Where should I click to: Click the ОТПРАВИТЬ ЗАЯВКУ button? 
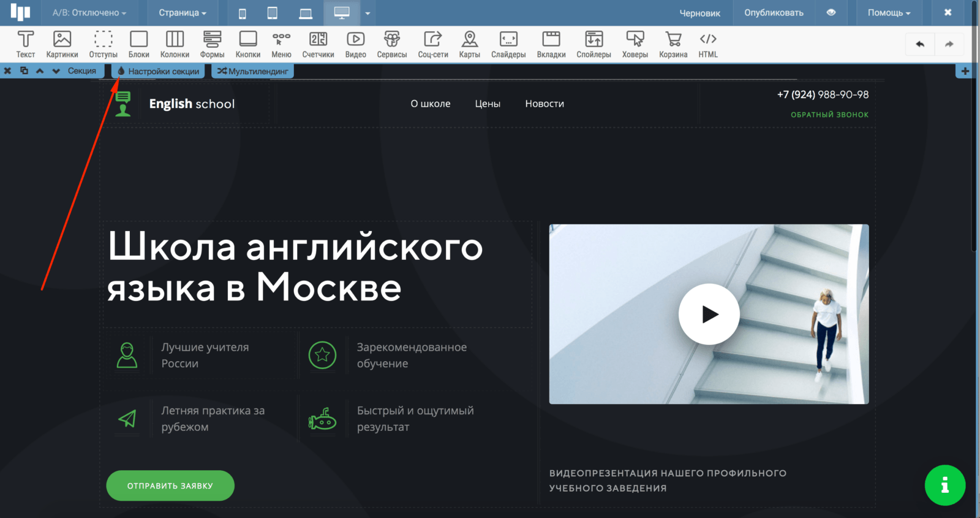pyautogui.click(x=170, y=486)
